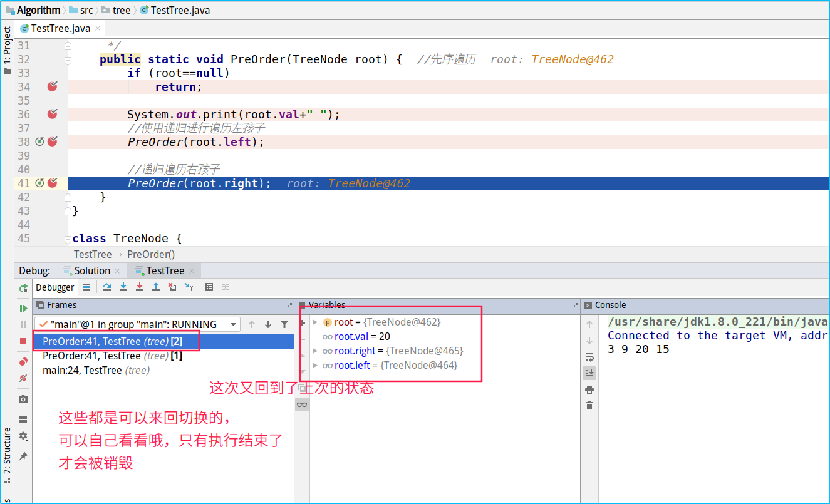This screenshot has width=830, height=504.
Task: Hide Variables panel via its corner arrow
Action: pos(574,305)
